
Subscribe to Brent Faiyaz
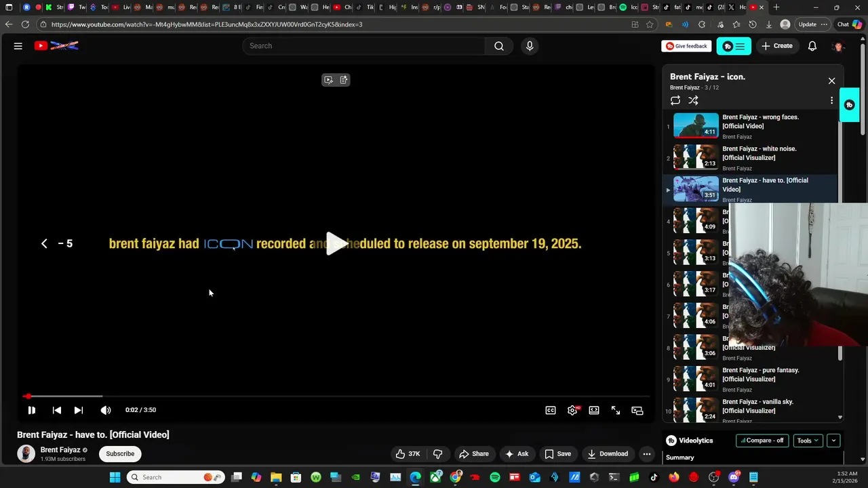pyautogui.click(x=120, y=454)
